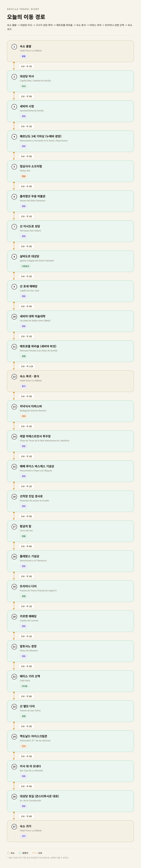Click the 도보 · 약 7분 walking pill
Screen dimensions: 141x868
(x=26, y=66)
